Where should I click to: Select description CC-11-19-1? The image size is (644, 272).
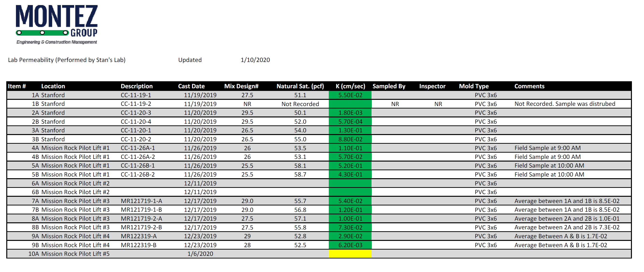[136, 95]
